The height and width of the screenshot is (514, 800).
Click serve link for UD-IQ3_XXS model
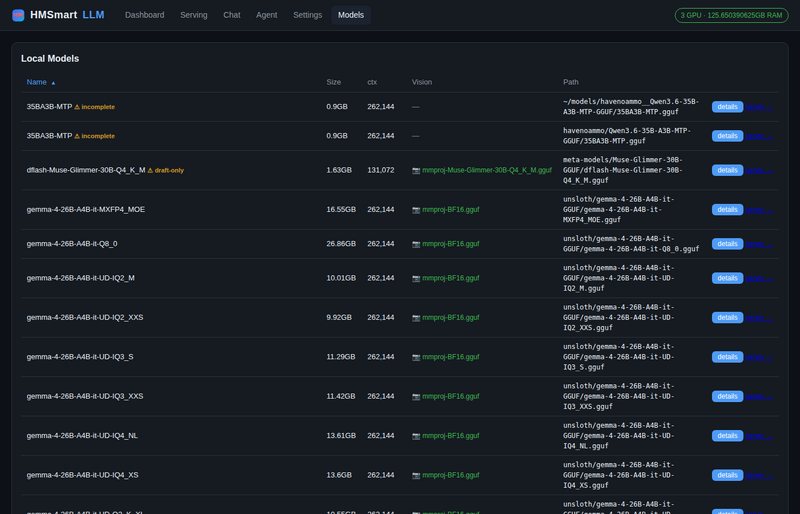(x=759, y=396)
